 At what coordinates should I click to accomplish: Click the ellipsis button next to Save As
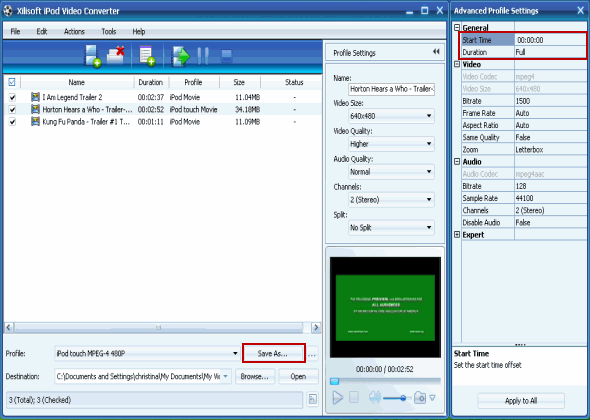[x=312, y=354]
